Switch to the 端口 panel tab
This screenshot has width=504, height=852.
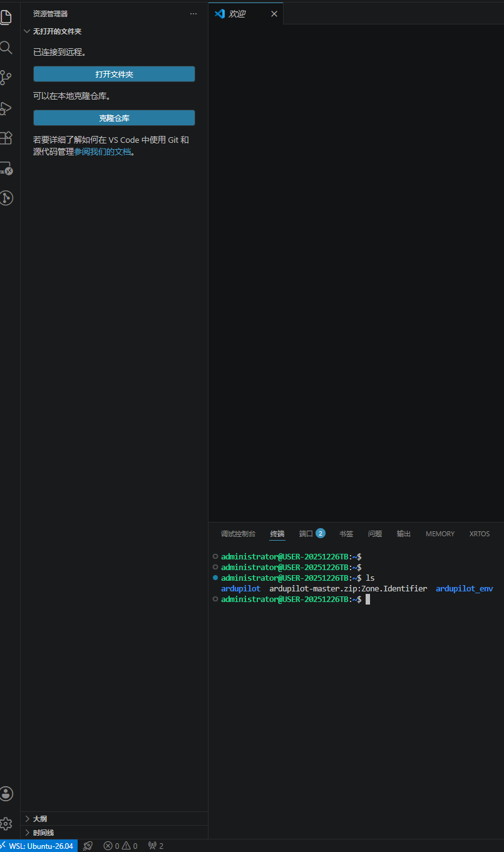click(x=306, y=534)
